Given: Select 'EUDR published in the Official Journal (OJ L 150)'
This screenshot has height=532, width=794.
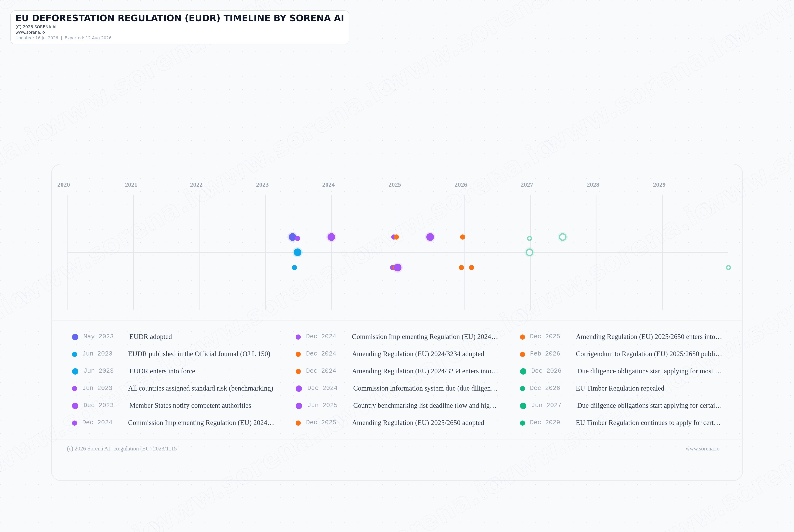Looking at the screenshot, I should [199, 354].
